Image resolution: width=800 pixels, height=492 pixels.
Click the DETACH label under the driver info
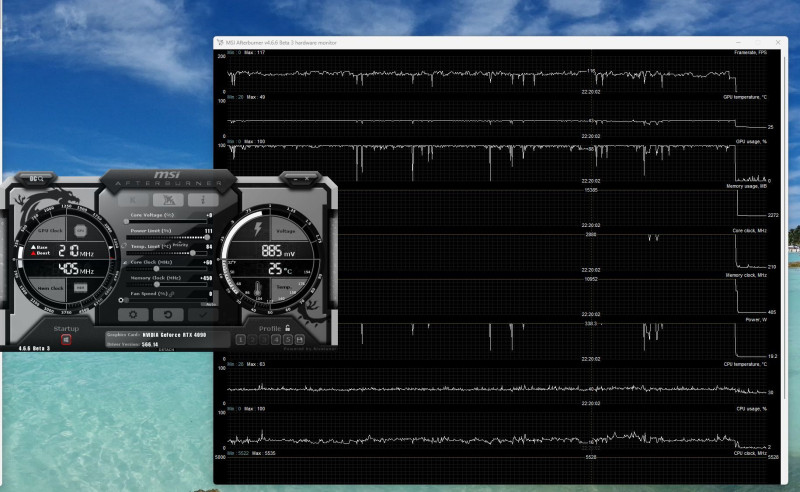[166, 350]
